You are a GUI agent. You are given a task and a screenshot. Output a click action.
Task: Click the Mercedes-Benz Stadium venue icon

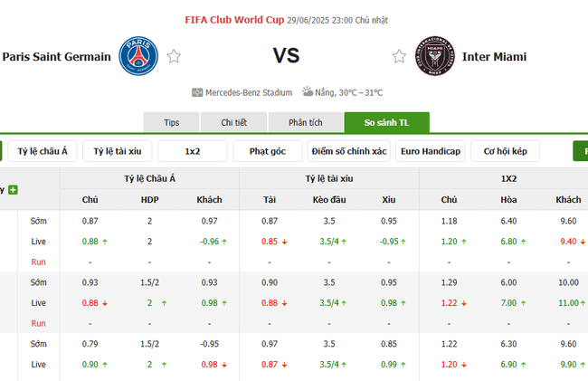pos(197,92)
